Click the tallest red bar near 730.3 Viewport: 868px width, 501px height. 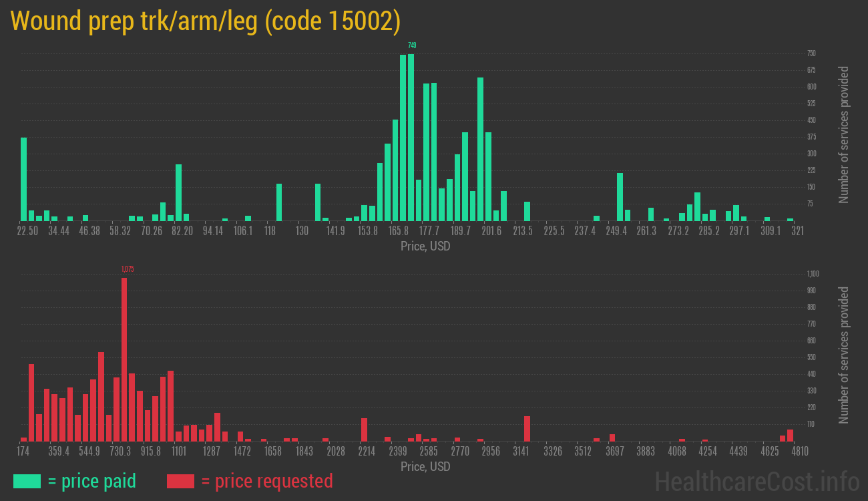[x=124, y=359]
